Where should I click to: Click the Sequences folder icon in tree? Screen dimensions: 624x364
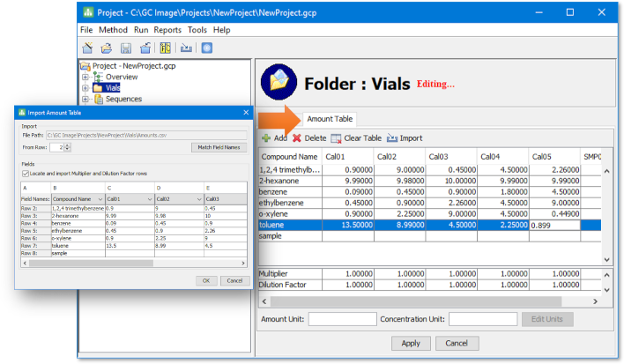[99, 99]
